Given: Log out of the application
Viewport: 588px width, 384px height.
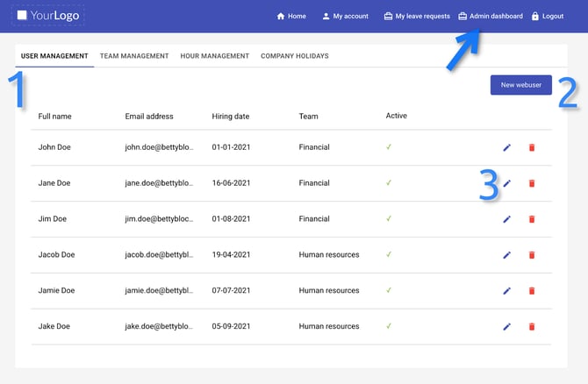Looking at the screenshot, I should (x=548, y=16).
